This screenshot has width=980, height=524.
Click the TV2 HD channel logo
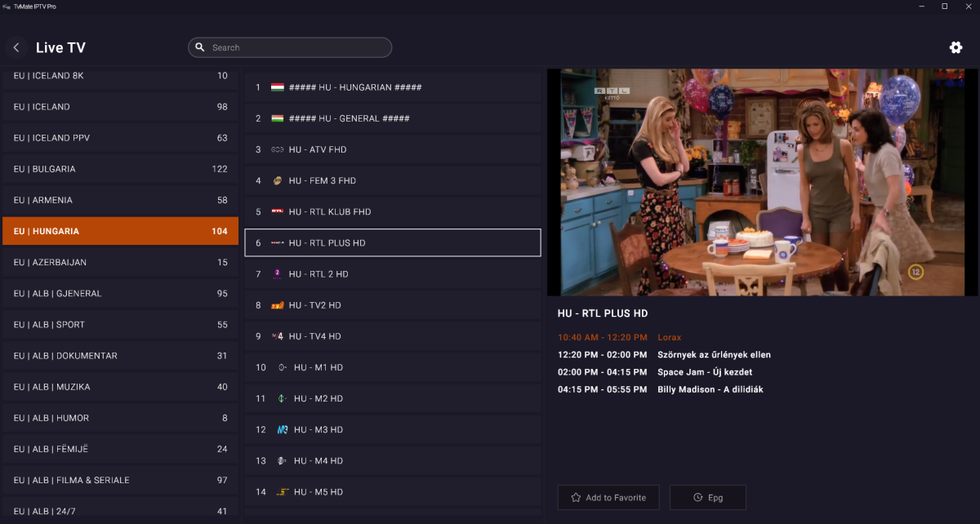[x=278, y=305]
